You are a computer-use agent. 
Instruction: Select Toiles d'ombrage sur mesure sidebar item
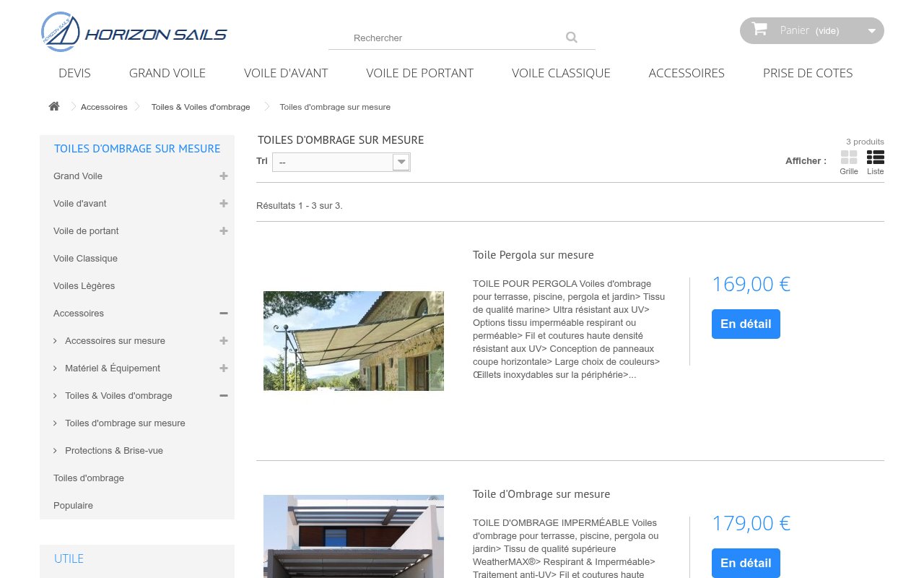click(125, 423)
